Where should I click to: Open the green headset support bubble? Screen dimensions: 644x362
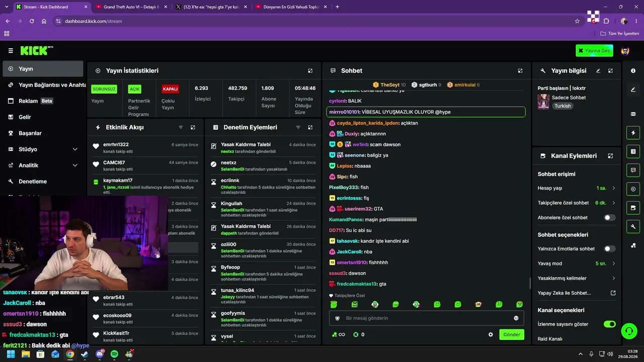coord(629,331)
